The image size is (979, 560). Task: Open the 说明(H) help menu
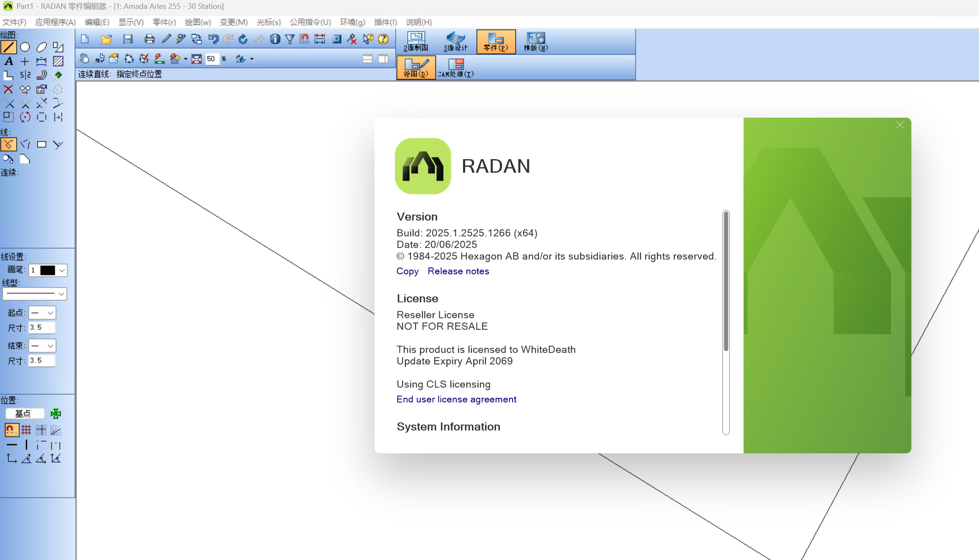click(x=419, y=22)
